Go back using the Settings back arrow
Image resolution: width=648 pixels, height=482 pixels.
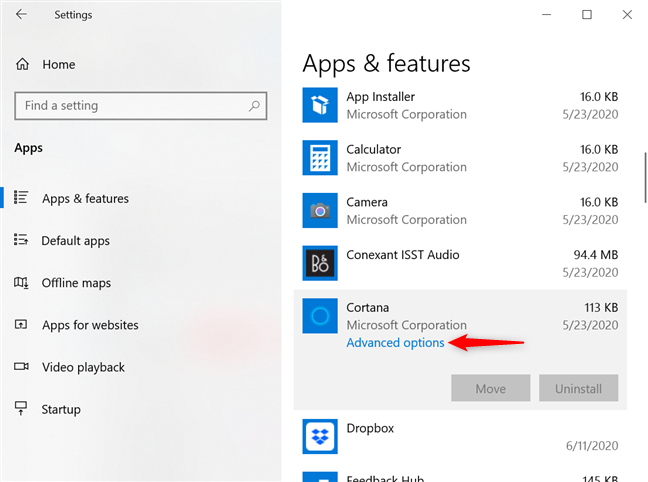click(21, 14)
